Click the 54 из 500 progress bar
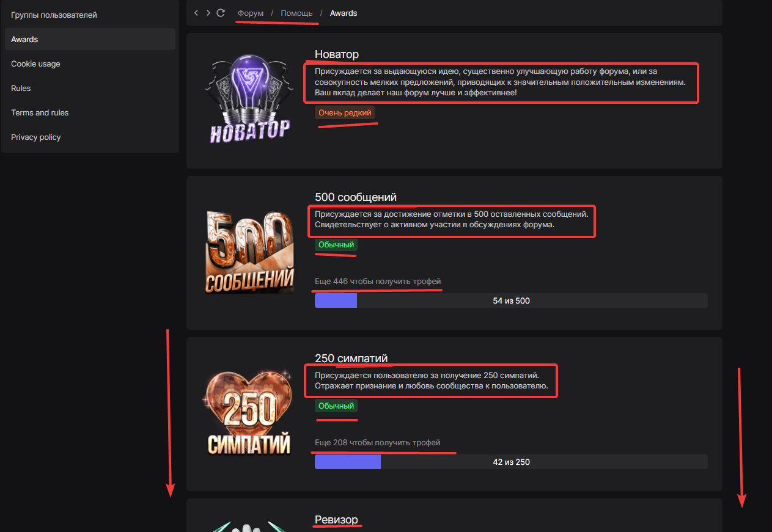 (x=511, y=301)
